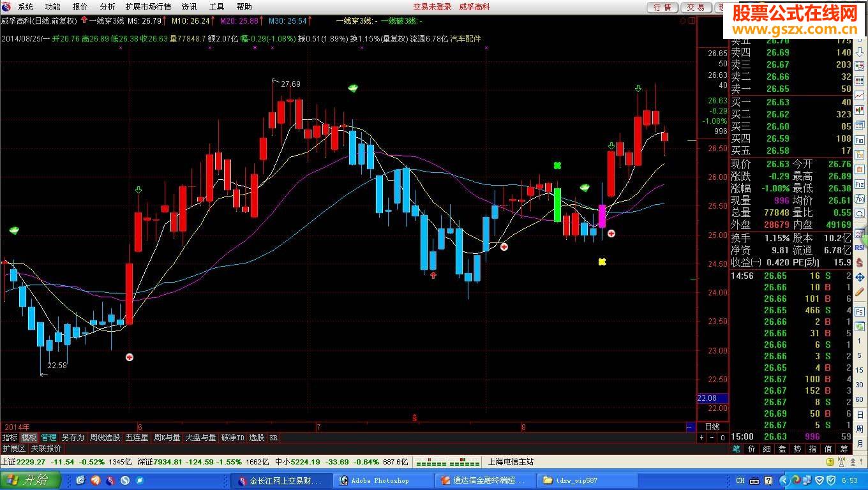This screenshot has width=868, height=490.
Task: Click the 自 self-select stocks icon
Action: tap(860, 168)
